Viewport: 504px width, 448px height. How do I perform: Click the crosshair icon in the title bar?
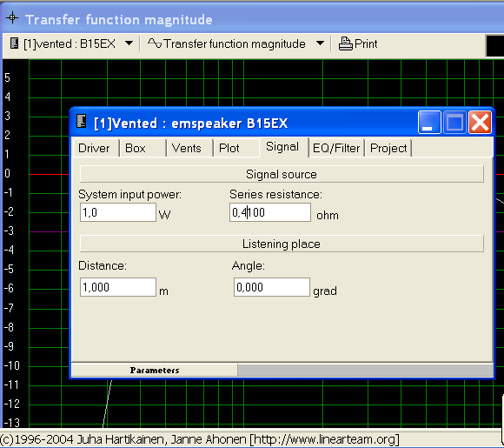[12, 17]
